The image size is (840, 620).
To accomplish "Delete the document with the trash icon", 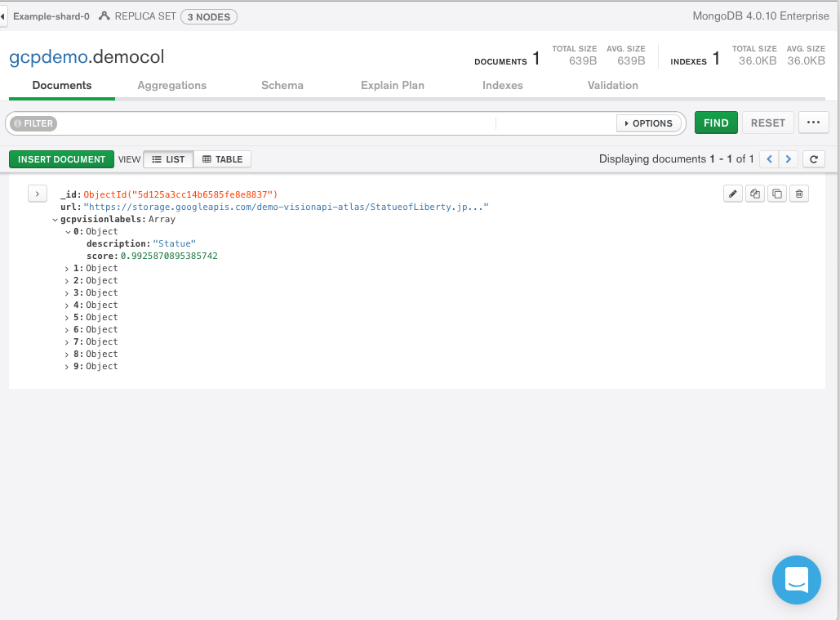I will (798, 194).
